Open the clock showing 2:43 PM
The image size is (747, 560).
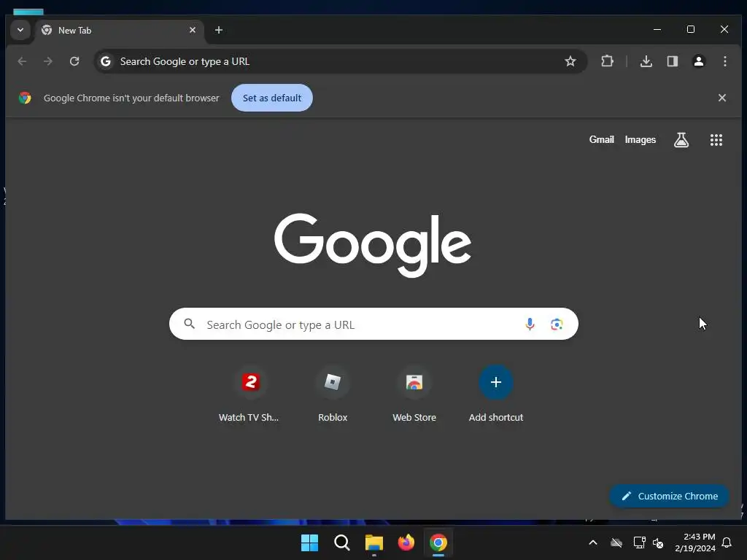point(695,542)
